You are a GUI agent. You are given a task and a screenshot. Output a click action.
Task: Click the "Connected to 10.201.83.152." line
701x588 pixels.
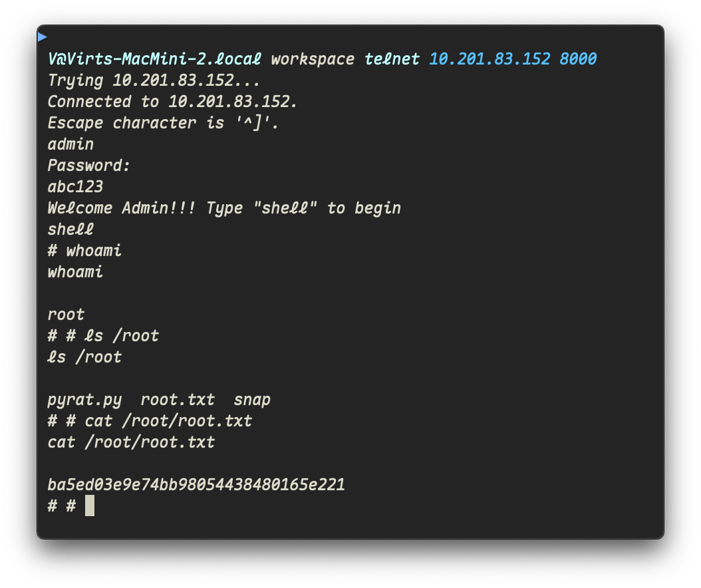coord(172,102)
